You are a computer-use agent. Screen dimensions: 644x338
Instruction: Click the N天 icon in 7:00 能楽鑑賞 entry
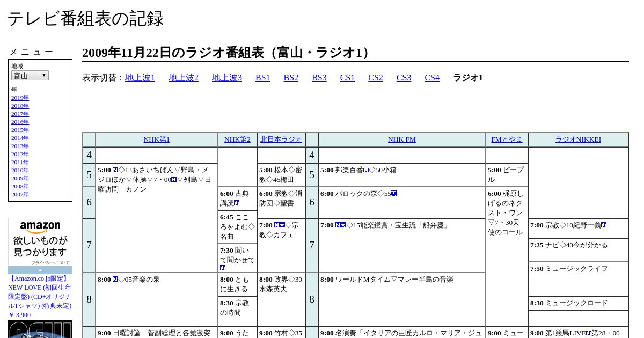[341, 225]
